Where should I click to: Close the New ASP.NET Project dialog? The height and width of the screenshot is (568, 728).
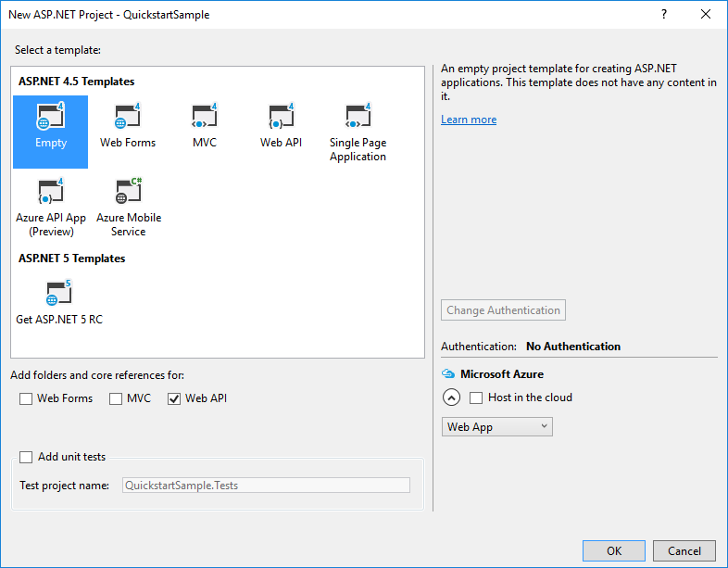tap(706, 15)
